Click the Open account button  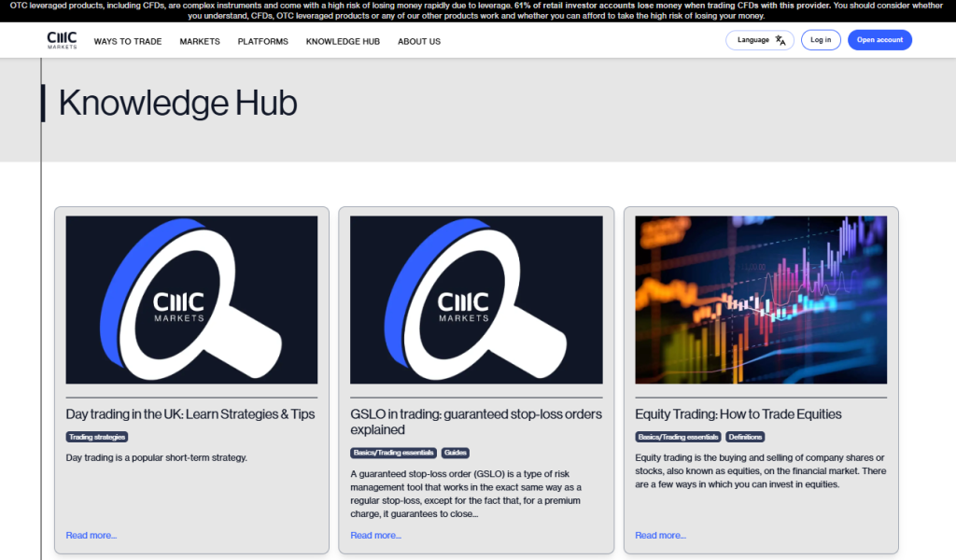pyautogui.click(x=879, y=40)
